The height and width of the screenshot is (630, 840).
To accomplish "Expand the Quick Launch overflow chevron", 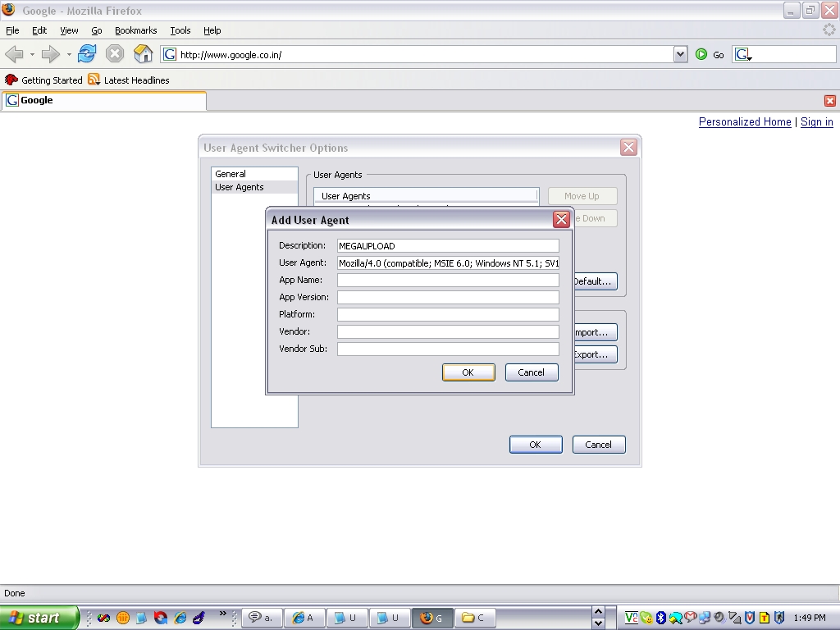I will (223, 614).
